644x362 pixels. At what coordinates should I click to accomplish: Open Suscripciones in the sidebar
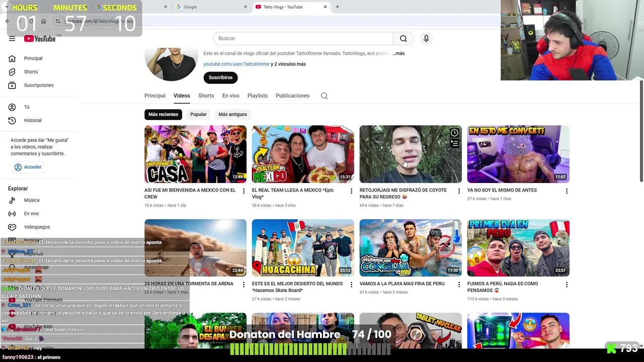pyautogui.click(x=39, y=85)
